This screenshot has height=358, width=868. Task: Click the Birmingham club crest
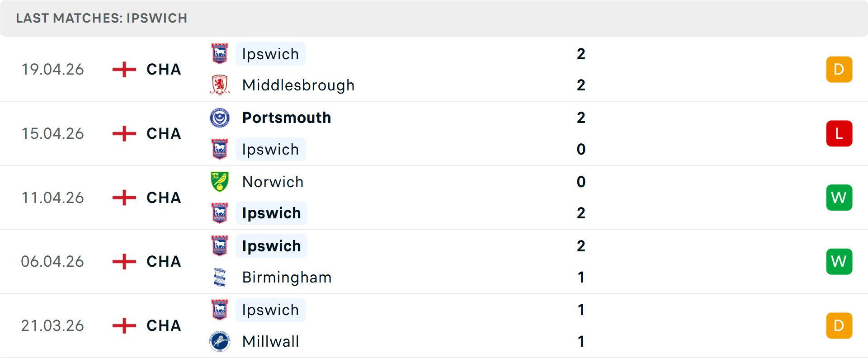pos(220,277)
